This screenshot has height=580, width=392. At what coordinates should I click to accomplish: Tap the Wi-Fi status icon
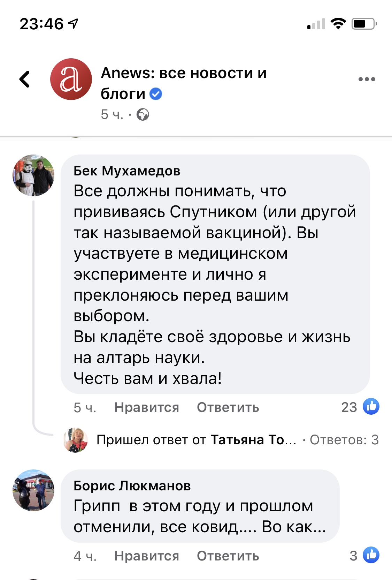pyautogui.click(x=338, y=24)
